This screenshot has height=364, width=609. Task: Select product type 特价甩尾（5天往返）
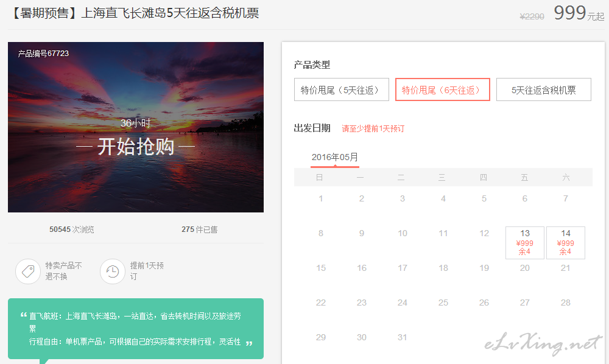(x=342, y=89)
